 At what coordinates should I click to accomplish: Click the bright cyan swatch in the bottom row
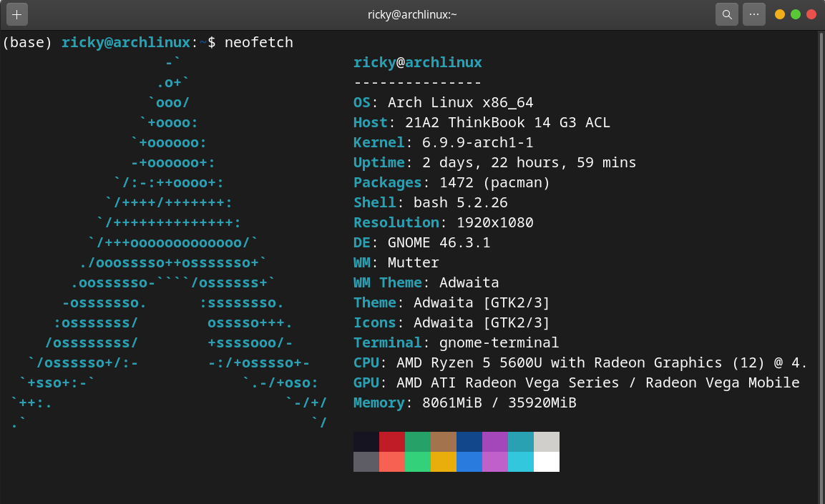[521, 463]
